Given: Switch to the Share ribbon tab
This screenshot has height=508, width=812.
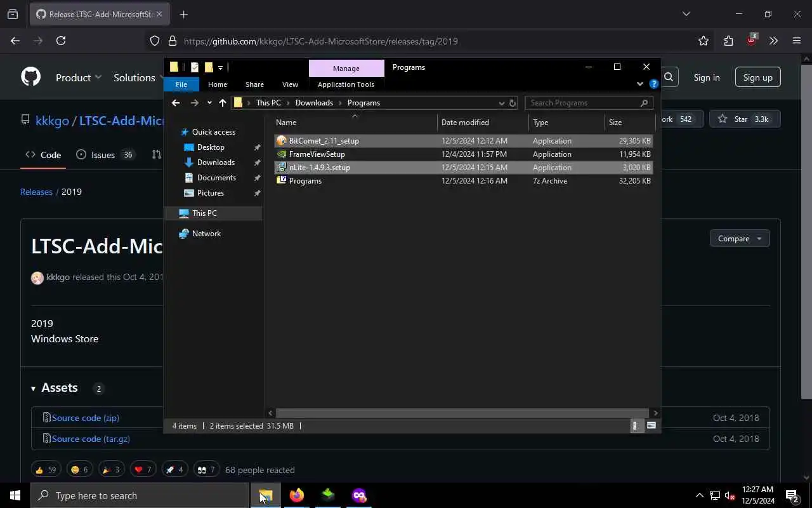Looking at the screenshot, I should (x=254, y=84).
